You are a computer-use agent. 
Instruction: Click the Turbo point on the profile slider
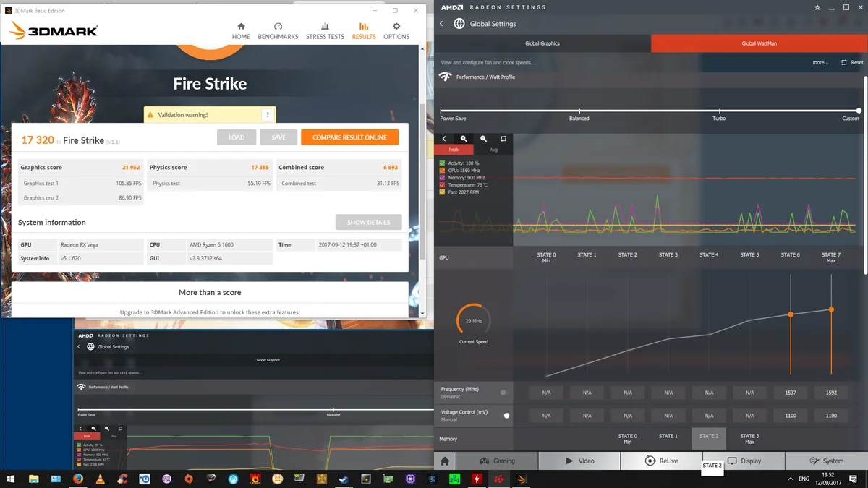[718, 111]
